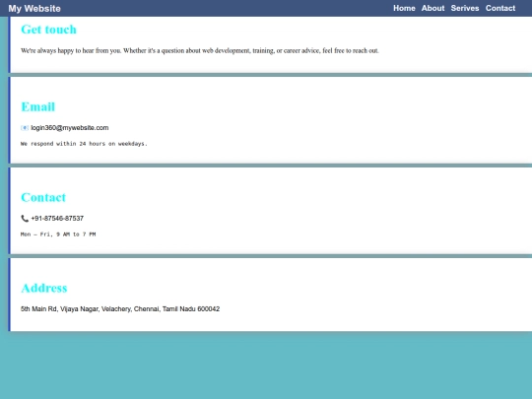Select the login360@mywebsite.com email address
This screenshot has width=532, height=399.
click(x=70, y=128)
